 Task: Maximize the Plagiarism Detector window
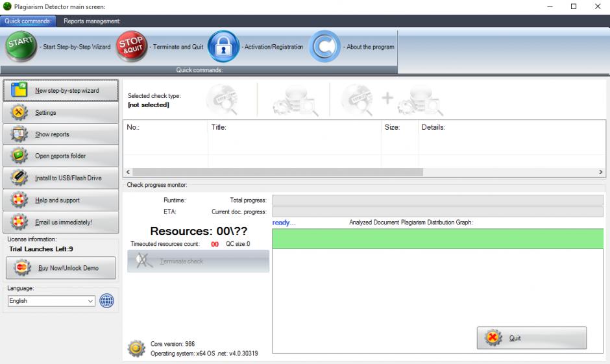574,6
